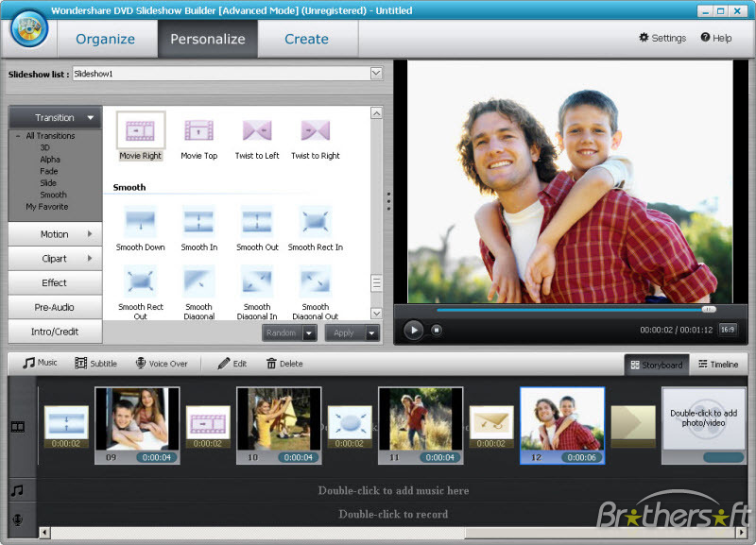Select the 3D transition category
The height and width of the screenshot is (545, 756).
point(44,147)
